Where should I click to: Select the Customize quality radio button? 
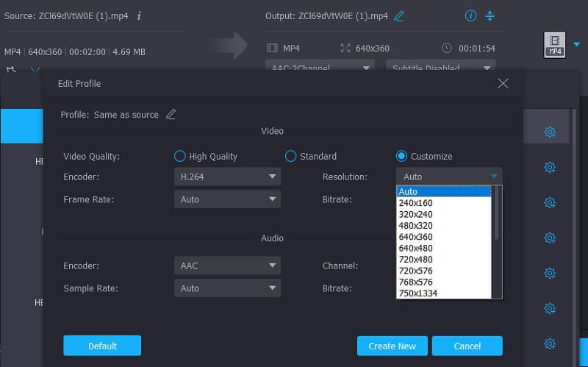coord(401,156)
